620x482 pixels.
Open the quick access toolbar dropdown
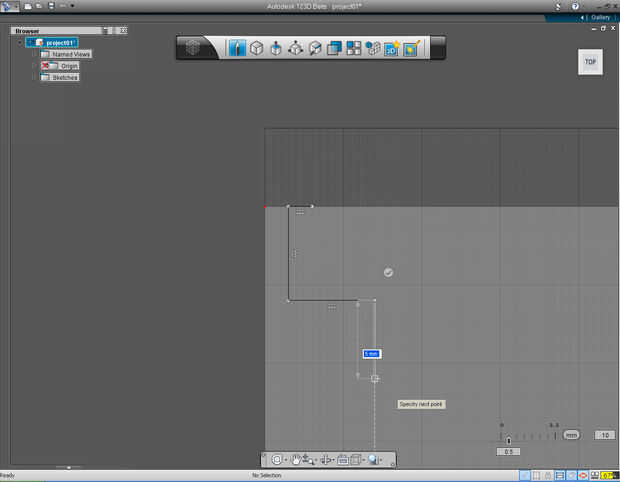(x=72, y=6)
